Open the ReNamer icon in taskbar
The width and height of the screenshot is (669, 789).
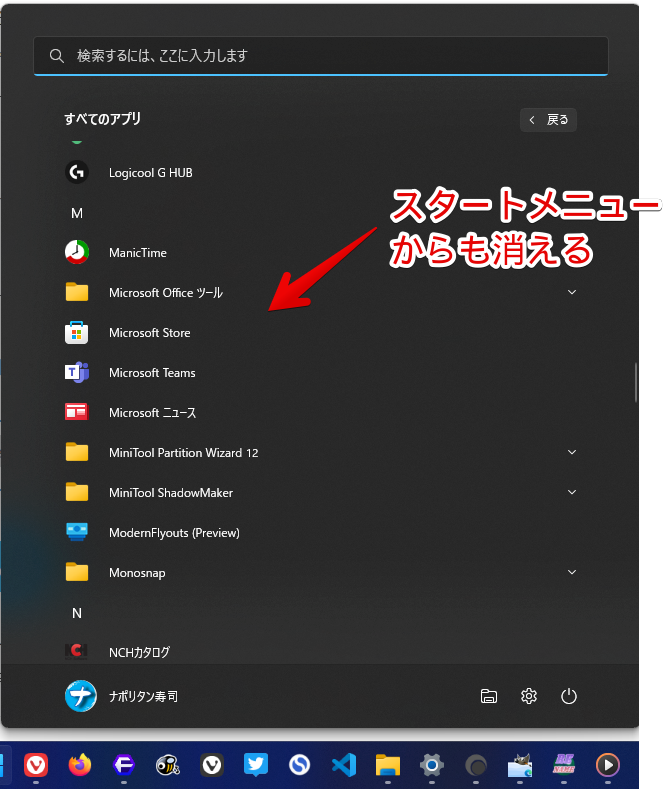[x=564, y=765]
